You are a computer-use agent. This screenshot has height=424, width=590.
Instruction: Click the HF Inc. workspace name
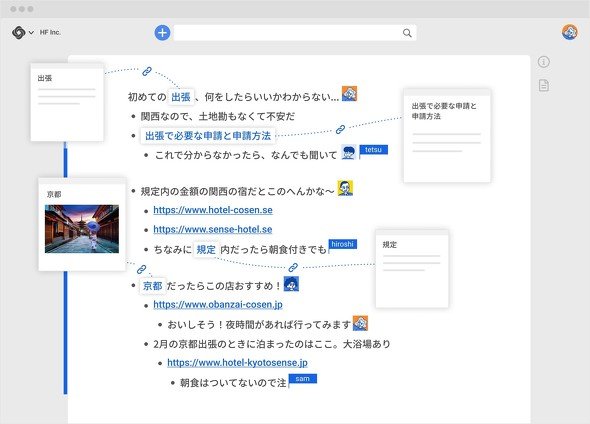(x=50, y=32)
